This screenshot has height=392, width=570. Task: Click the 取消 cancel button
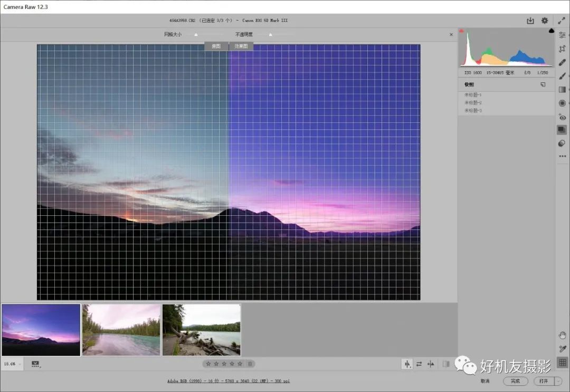coord(485,381)
